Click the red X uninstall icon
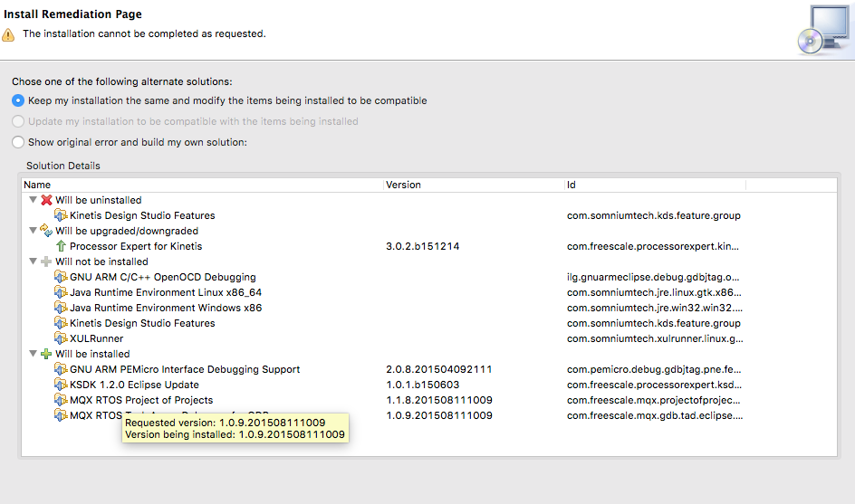Screen dimensions: 855x504 click(47, 200)
